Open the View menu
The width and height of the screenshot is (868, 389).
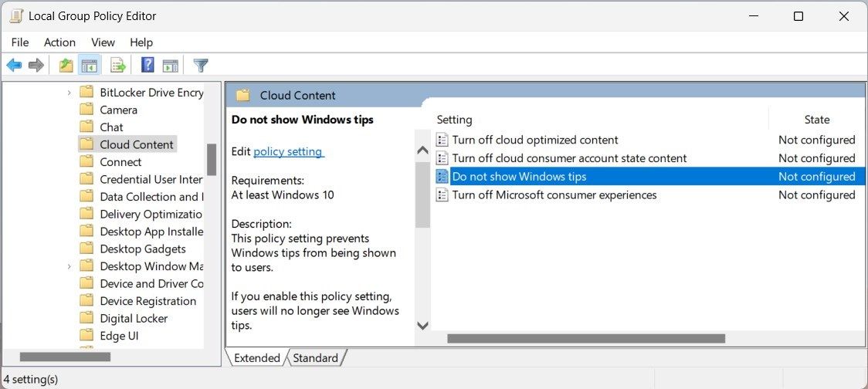point(103,42)
